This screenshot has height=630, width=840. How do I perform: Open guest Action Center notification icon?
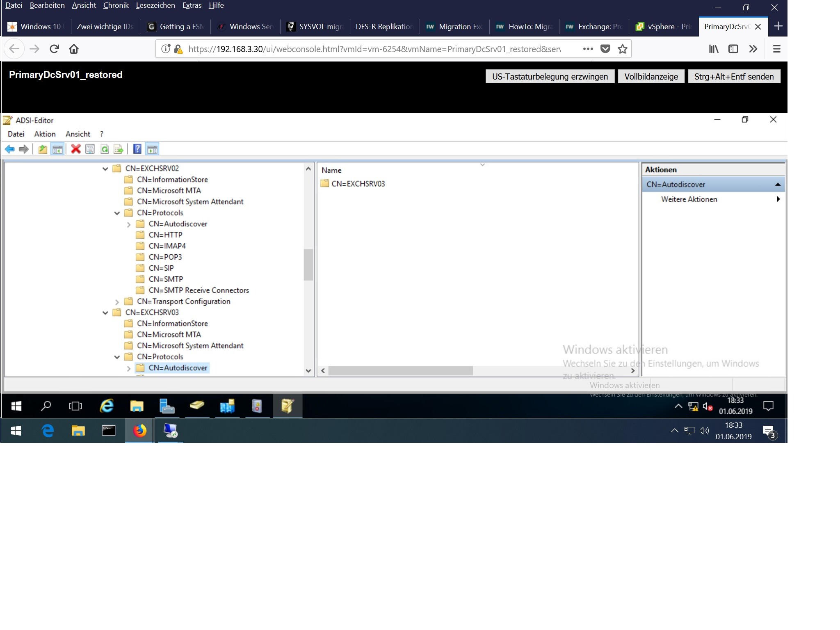[x=768, y=406]
